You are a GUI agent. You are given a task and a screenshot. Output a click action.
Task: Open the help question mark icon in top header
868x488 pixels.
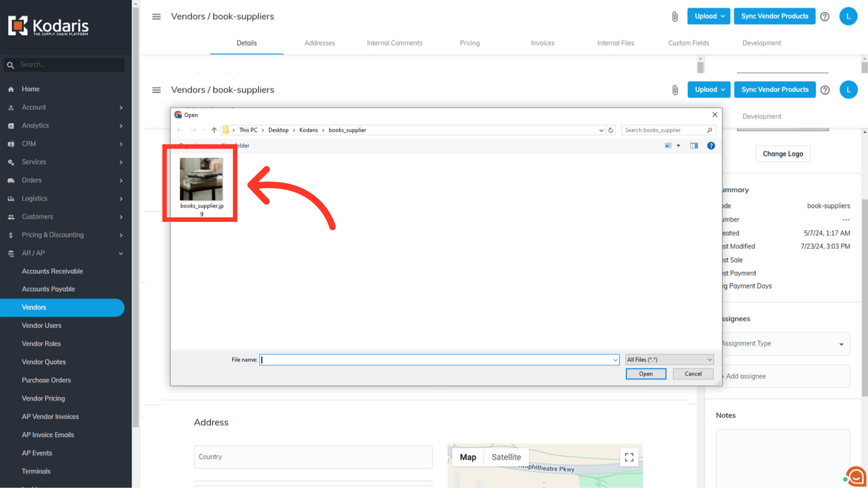(825, 17)
